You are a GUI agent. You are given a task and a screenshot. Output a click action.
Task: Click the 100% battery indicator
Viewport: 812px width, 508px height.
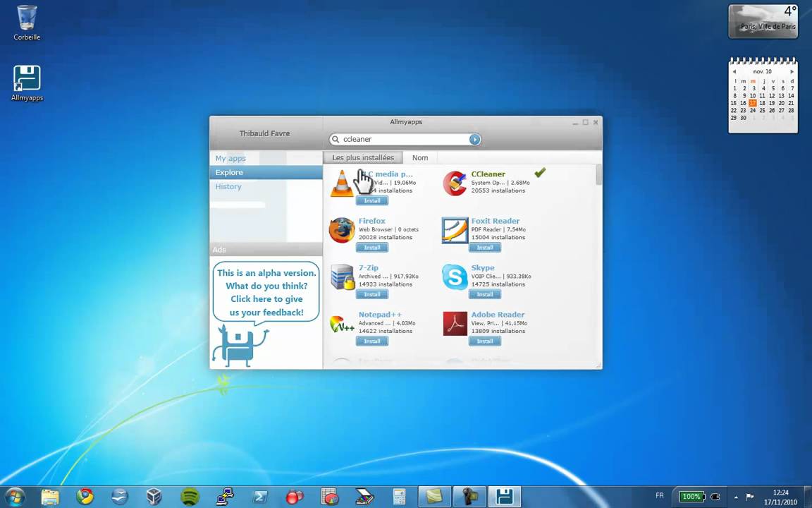tap(691, 497)
